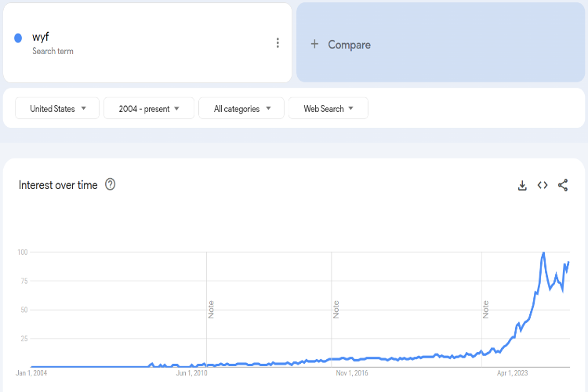Click the blue color dot beside wyf

pyautogui.click(x=18, y=38)
